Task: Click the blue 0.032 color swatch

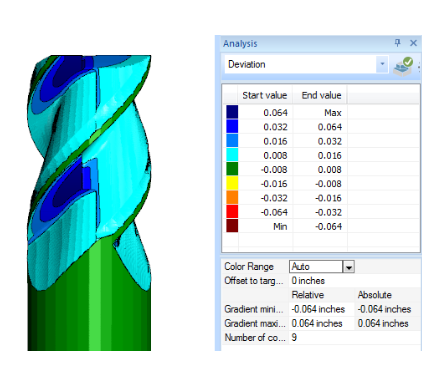Action: (x=232, y=126)
